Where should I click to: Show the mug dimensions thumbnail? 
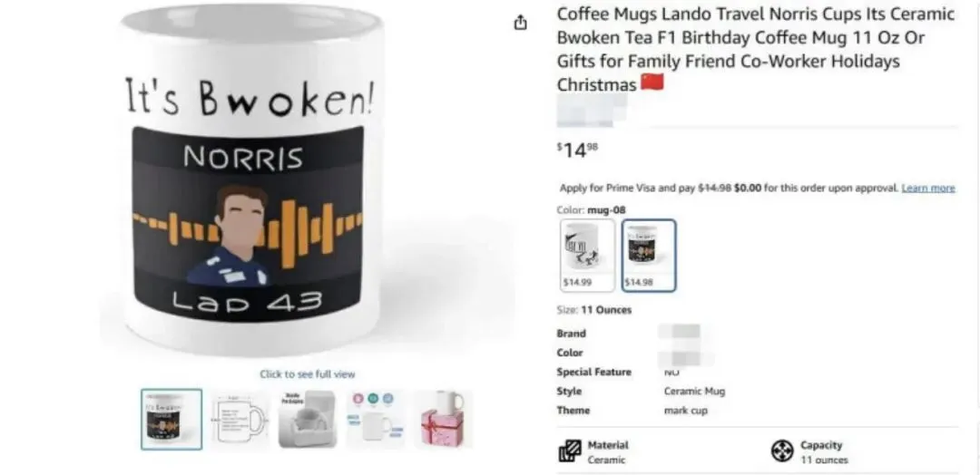click(240, 419)
